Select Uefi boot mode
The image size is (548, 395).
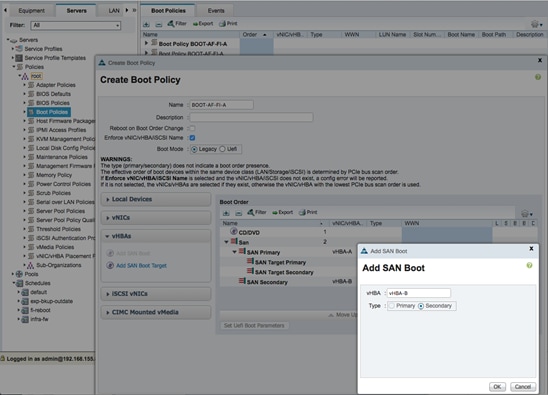223,149
